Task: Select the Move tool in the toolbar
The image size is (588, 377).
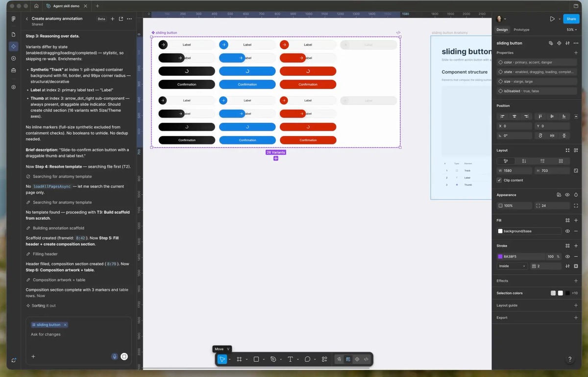Action: (222, 359)
